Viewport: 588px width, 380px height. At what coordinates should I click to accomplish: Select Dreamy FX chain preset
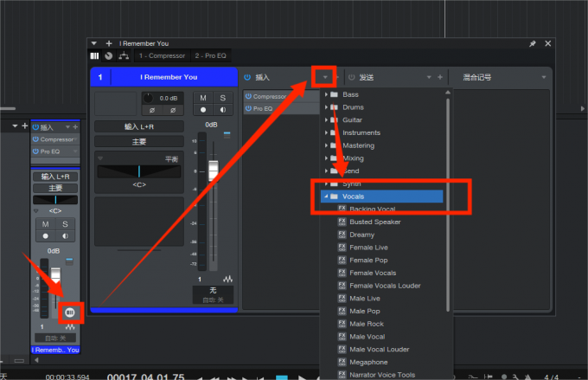[x=361, y=235]
